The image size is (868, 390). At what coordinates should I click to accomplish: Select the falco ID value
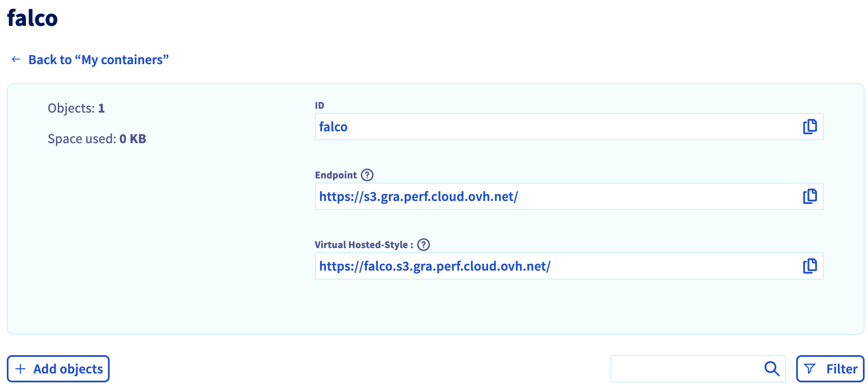(x=333, y=126)
